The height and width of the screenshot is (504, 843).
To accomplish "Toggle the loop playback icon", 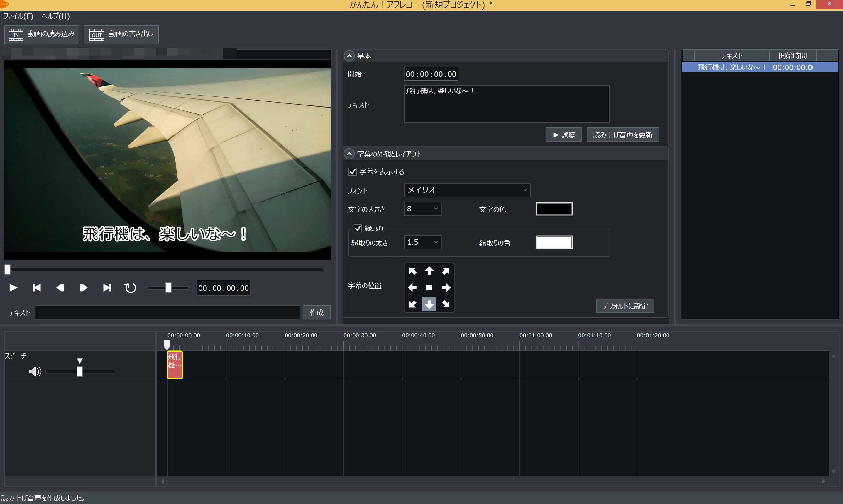I will [x=130, y=288].
